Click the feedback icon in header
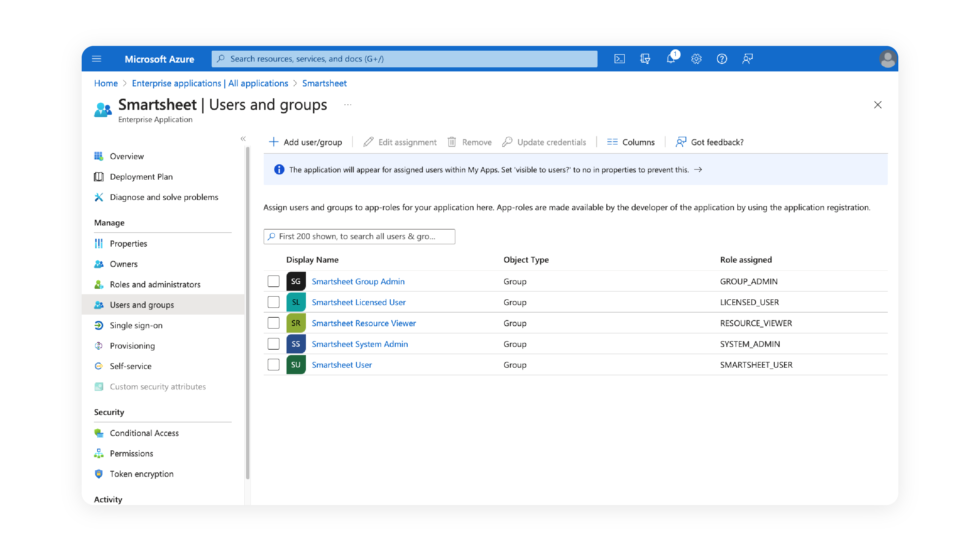Image resolution: width=980 pixels, height=551 pixels. click(747, 59)
